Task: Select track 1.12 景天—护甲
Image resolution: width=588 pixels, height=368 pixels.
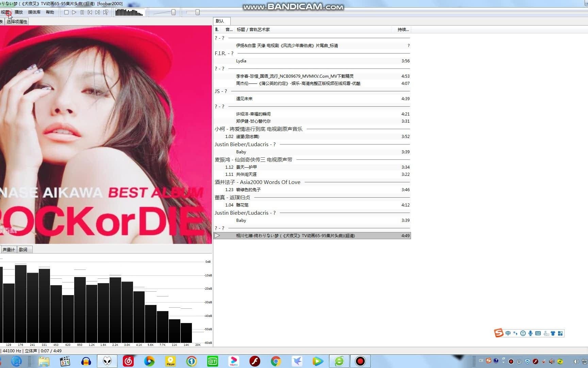Action: coord(312,167)
